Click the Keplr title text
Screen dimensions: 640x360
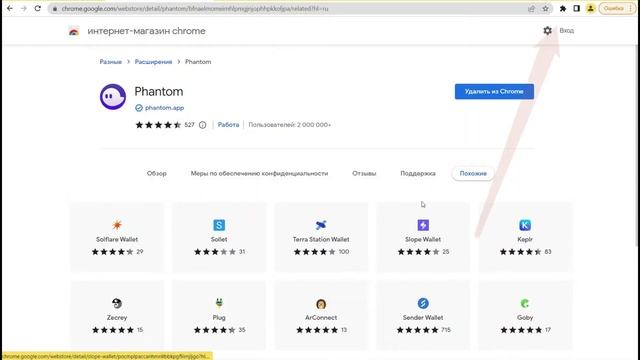pos(525,240)
